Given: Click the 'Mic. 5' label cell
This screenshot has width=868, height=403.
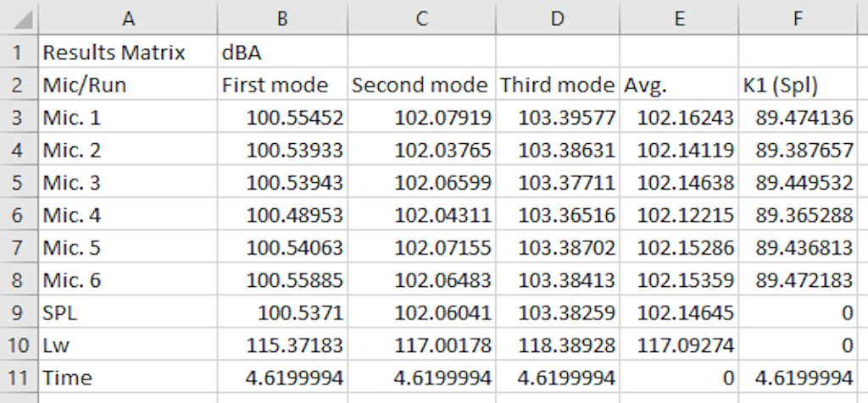Looking at the screenshot, I should 128,248.
